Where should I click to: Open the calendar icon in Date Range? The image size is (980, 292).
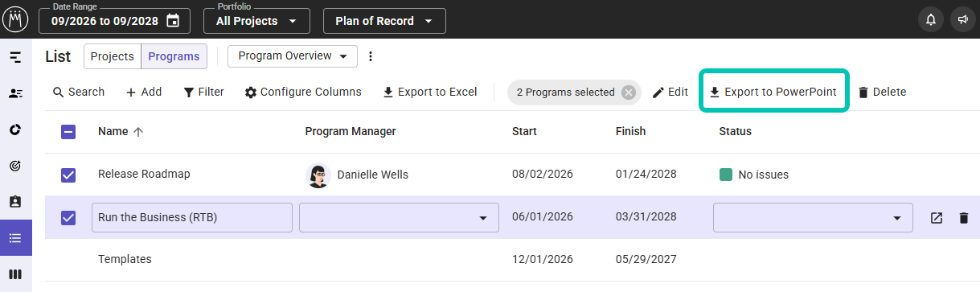click(x=173, y=21)
